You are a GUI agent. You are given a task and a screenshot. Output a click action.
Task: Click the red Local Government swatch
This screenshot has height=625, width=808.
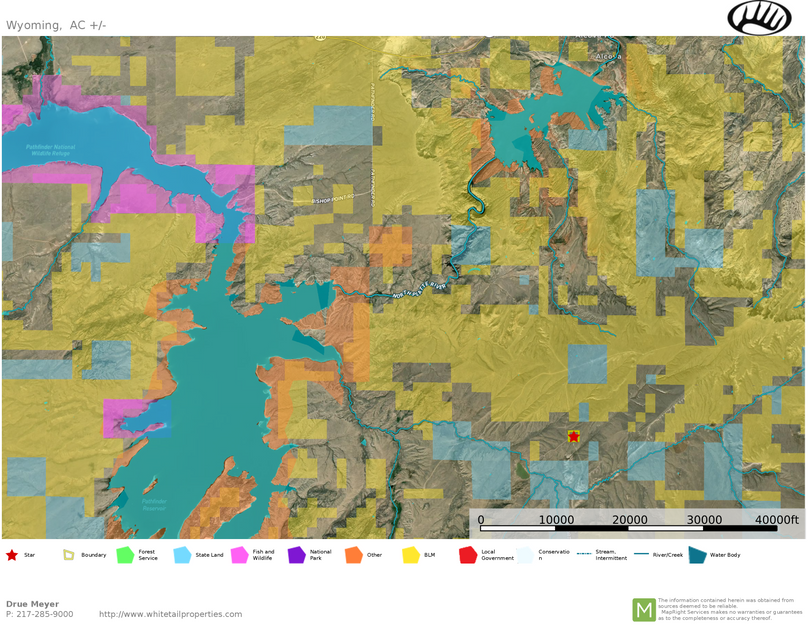click(x=468, y=555)
